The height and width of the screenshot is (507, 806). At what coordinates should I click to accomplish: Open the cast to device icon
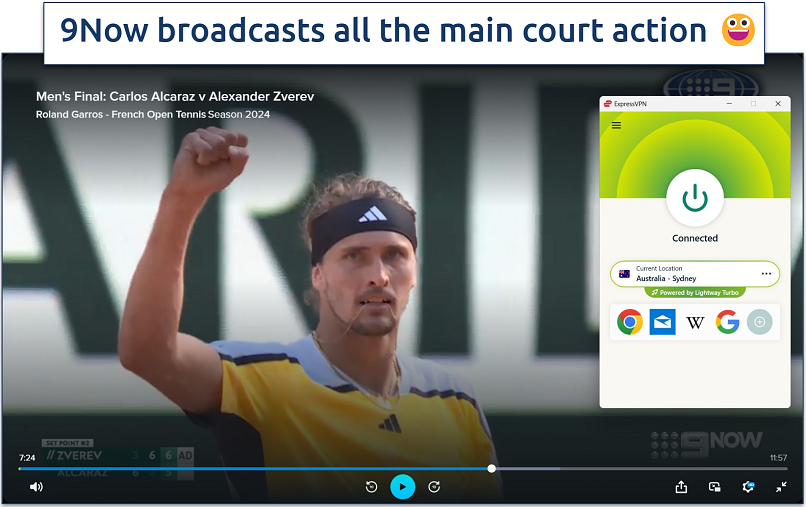click(x=715, y=486)
